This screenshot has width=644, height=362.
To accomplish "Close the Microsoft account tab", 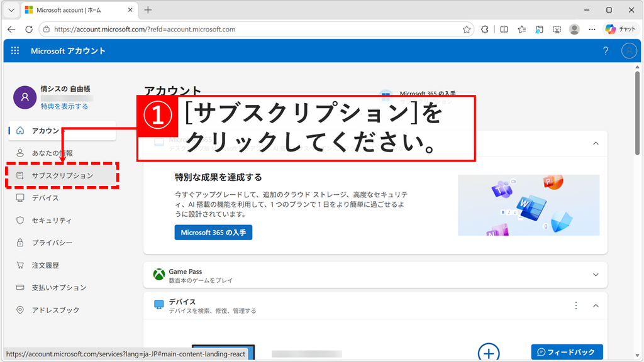I will click(130, 10).
